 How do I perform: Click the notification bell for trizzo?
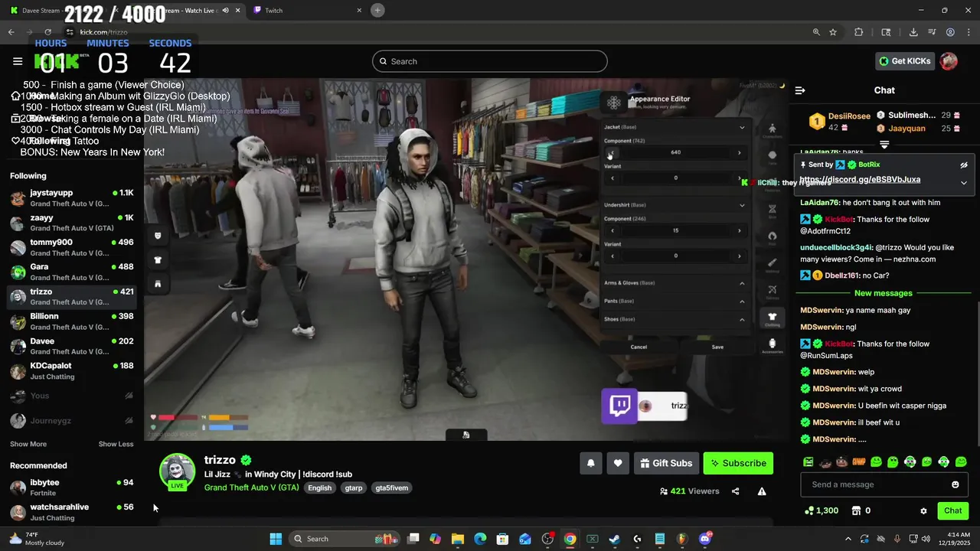pyautogui.click(x=590, y=463)
